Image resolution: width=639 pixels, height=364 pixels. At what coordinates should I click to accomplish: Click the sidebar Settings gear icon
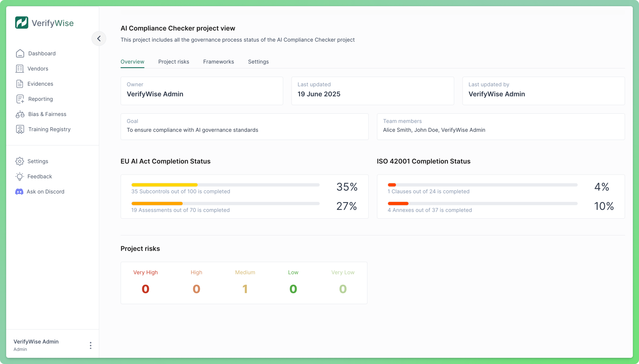pyautogui.click(x=19, y=161)
